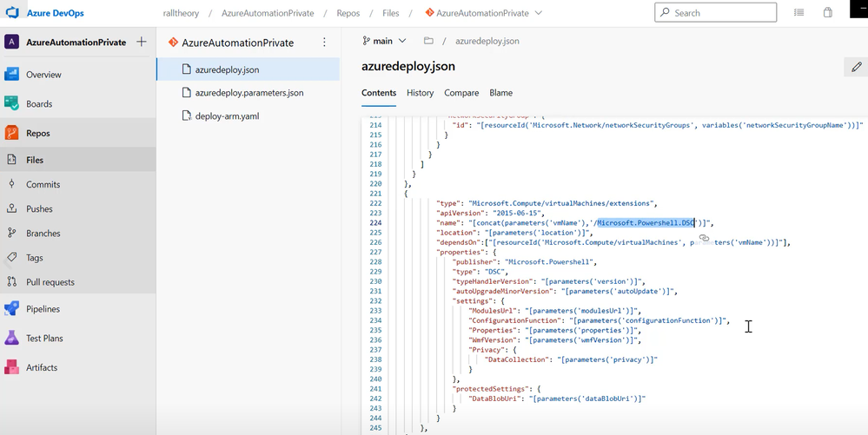The image size is (868, 435).
Task: Select azuredeploy.parameters.json in the file tree
Action: pyautogui.click(x=248, y=93)
